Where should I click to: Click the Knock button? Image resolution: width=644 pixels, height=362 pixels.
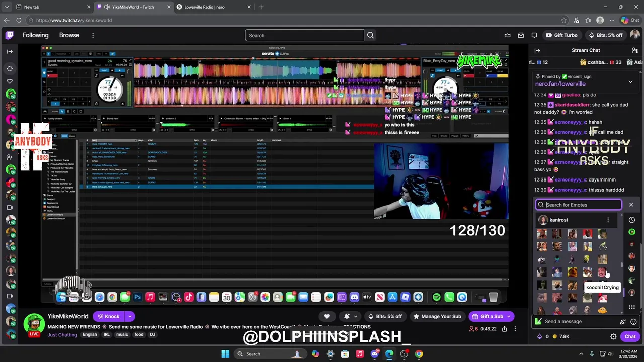tap(109, 316)
